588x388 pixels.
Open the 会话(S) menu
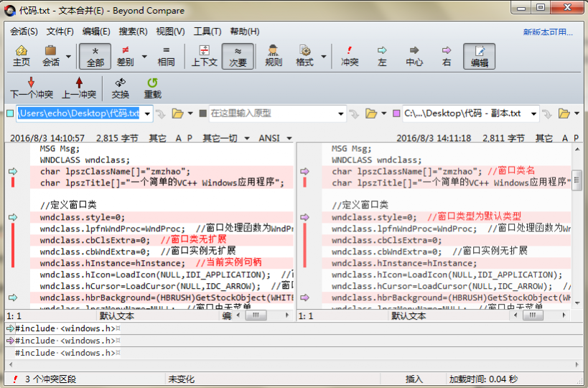[x=24, y=32]
